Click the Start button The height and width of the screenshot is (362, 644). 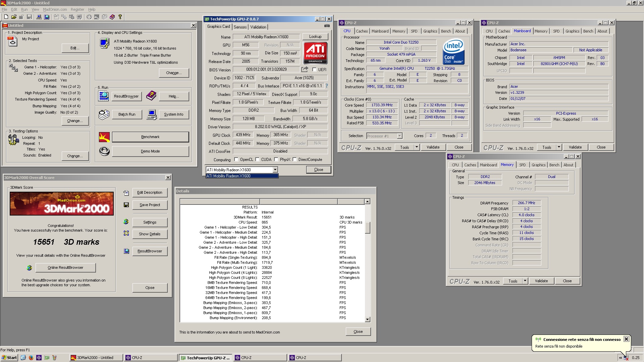(9, 358)
